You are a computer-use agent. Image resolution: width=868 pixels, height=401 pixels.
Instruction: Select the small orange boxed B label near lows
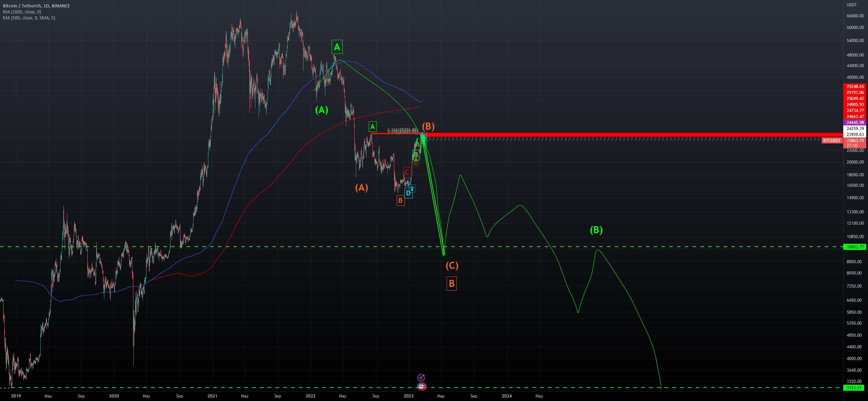coord(400,201)
